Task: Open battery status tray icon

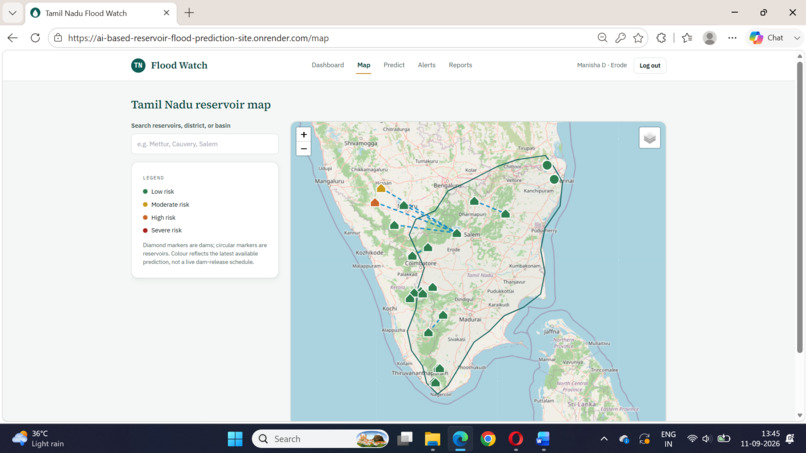Action: click(724, 439)
